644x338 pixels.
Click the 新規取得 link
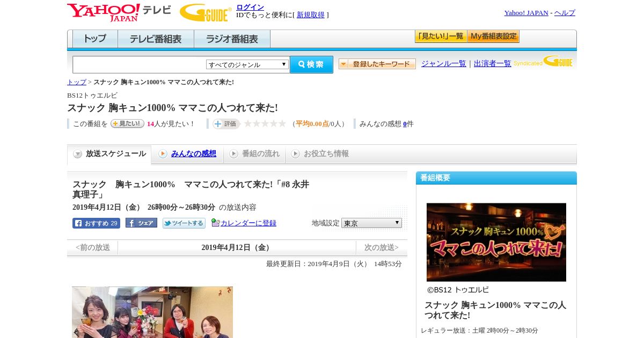pyautogui.click(x=311, y=15)
